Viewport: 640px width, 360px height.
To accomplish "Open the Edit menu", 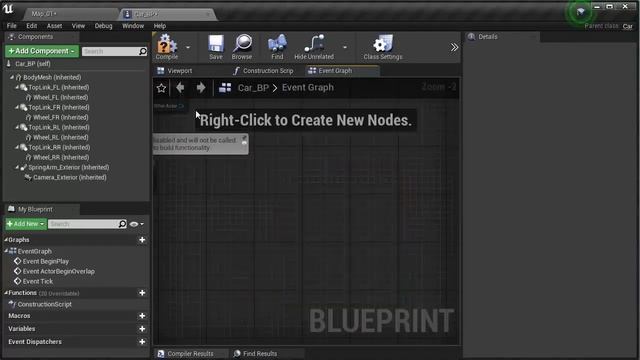I will click(31, 26).
